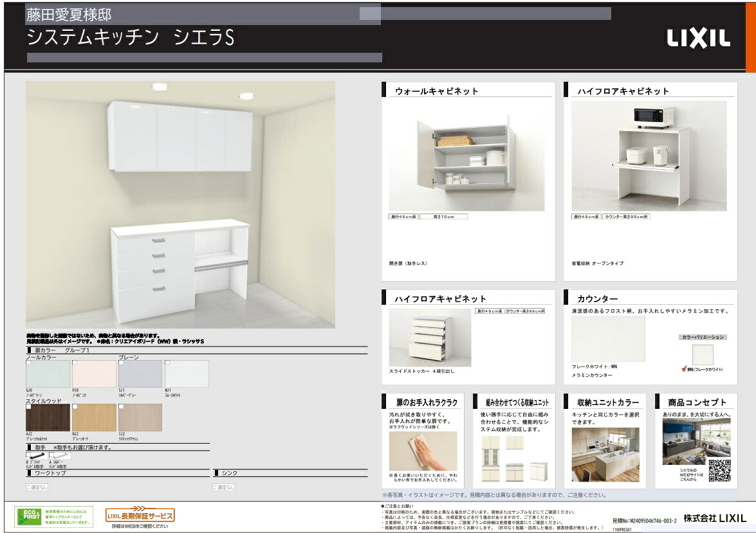Click the プレーン category label
This screenshot has height=533, width=756.
[x=129, y=357]
